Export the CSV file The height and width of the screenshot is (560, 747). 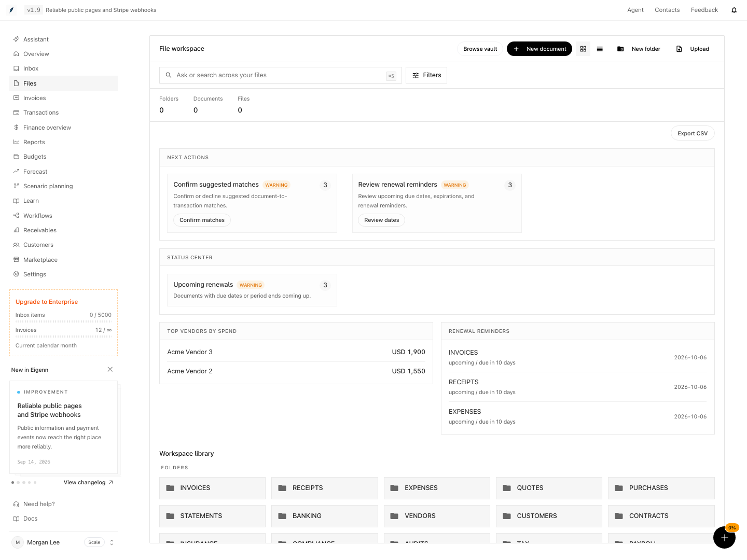point(693,133)
